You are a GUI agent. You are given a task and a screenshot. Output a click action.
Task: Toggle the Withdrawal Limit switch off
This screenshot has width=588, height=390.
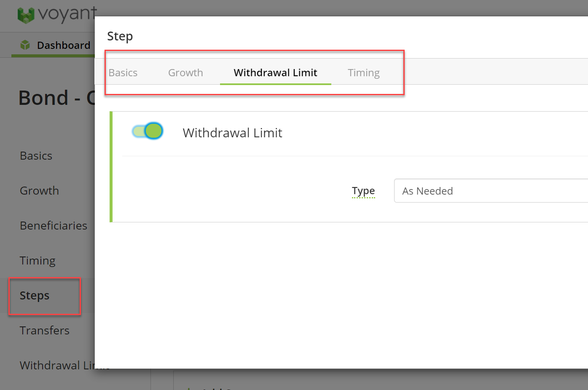pyautogui.click(x=148, y=131)
